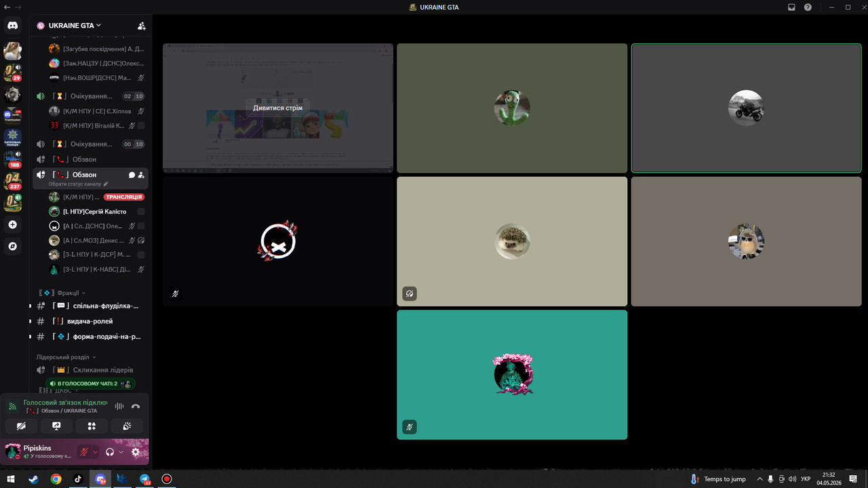Tick the checkbox beside Віталій К...
This screenshot has width=868, height=488.
pos(141,125)
